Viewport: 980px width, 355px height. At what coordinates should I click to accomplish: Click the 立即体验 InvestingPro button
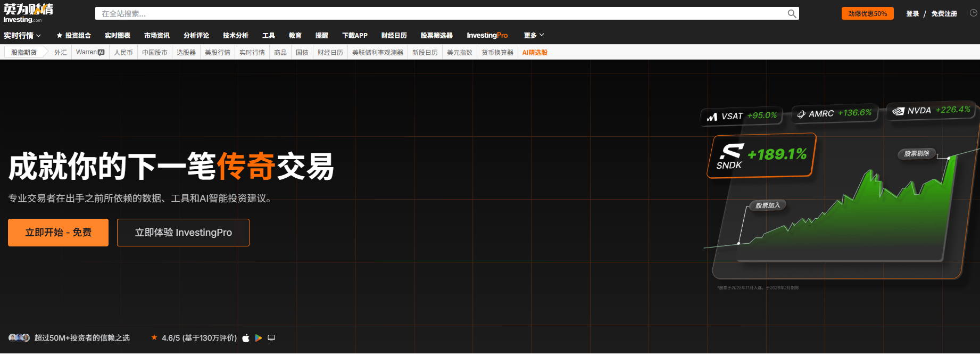click(x=183, y=233)
